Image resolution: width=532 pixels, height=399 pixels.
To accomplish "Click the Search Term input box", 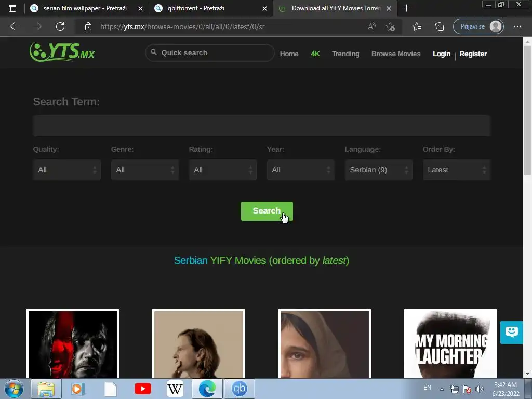I will point(262,126).
